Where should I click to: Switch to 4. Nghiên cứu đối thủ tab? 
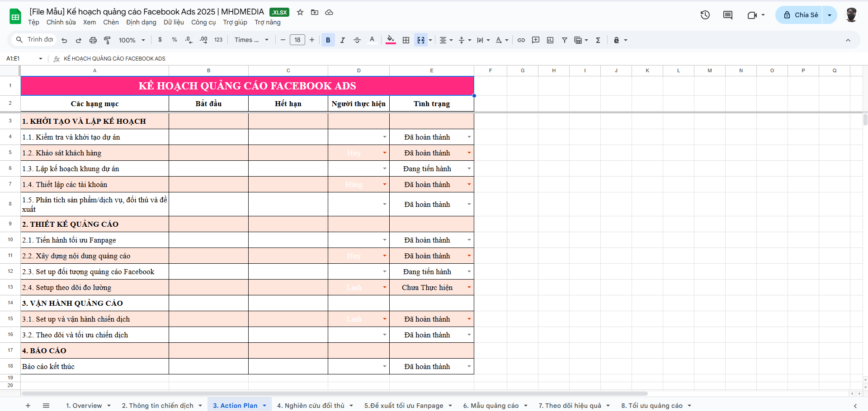click(311, 406)
